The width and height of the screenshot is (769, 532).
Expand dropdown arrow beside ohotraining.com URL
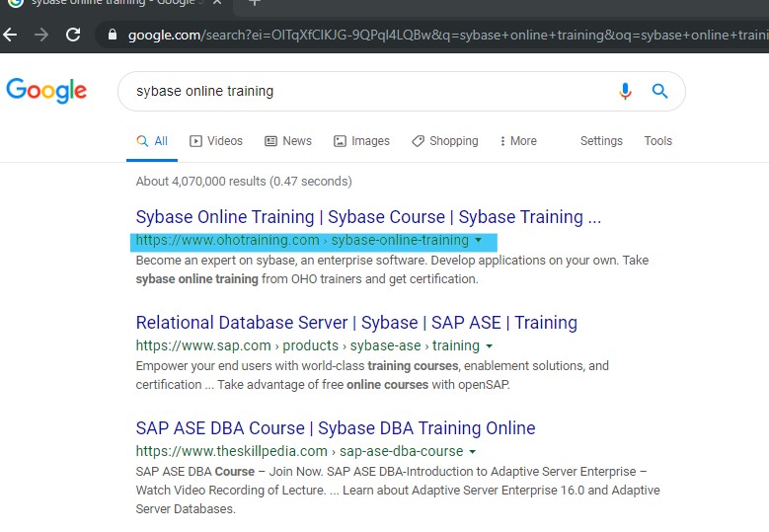(x=478, y=240)
